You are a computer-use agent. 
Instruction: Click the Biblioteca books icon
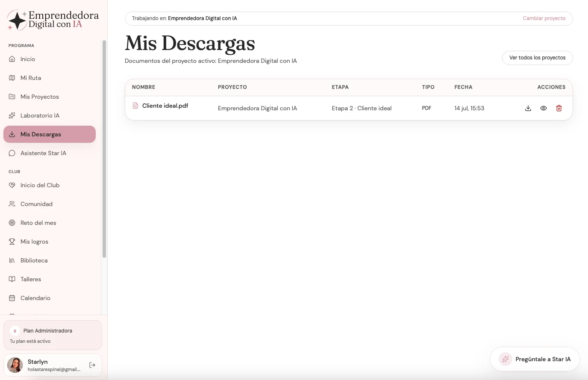12,260
